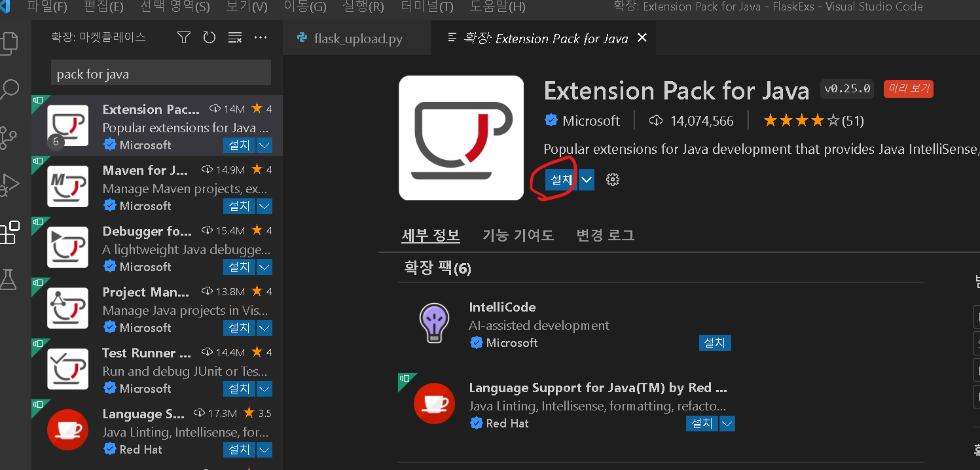This screenshot has height=470, width=980.
Task: Install Debugger for Java from sidebar
Action: (239, 267)
